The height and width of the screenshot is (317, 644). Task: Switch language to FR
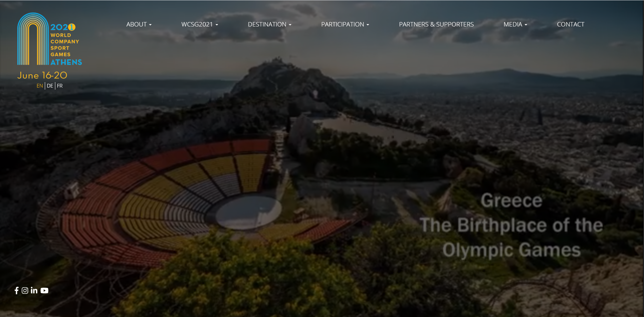pos(60,86)
